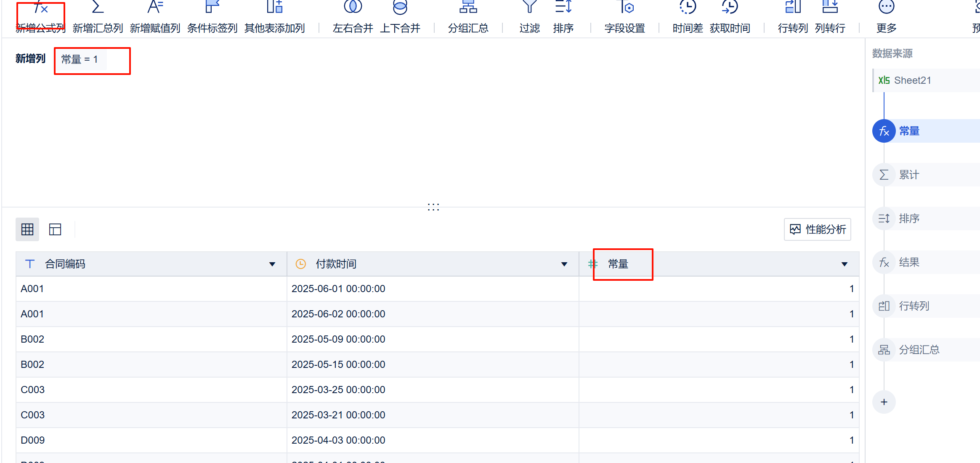Select the 结果 formula step
Screen dimensions: 980x463
pyautogui.click(x=926, y=262)
